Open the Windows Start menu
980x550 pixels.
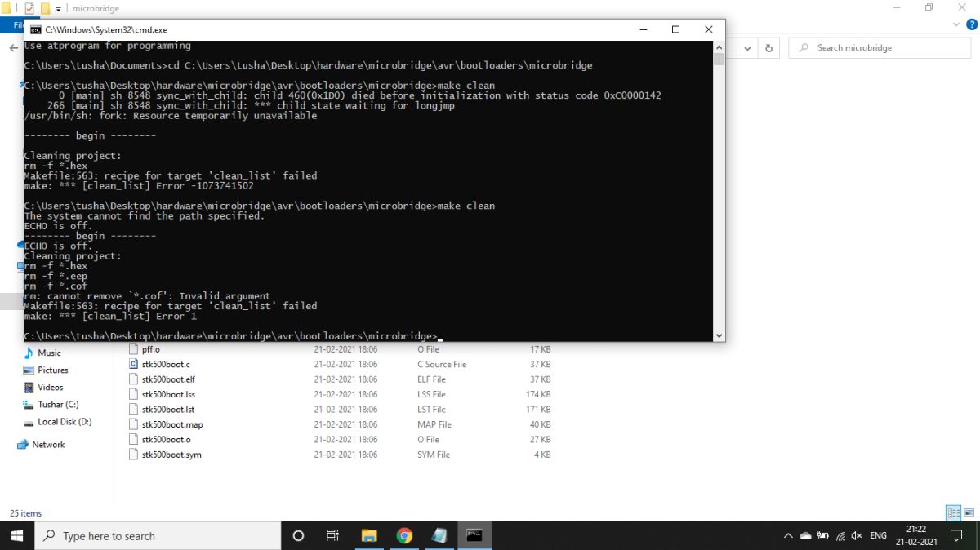(17, 535)
